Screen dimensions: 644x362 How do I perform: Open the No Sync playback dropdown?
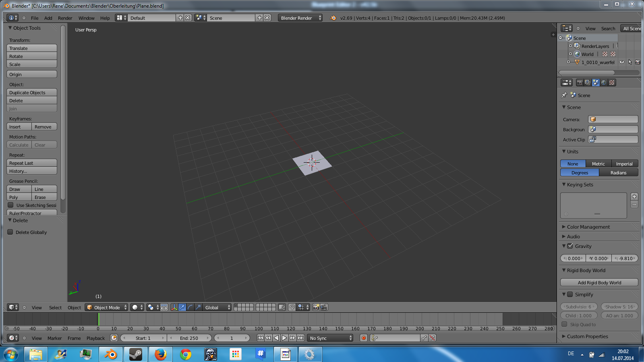(x=330, y=338)
